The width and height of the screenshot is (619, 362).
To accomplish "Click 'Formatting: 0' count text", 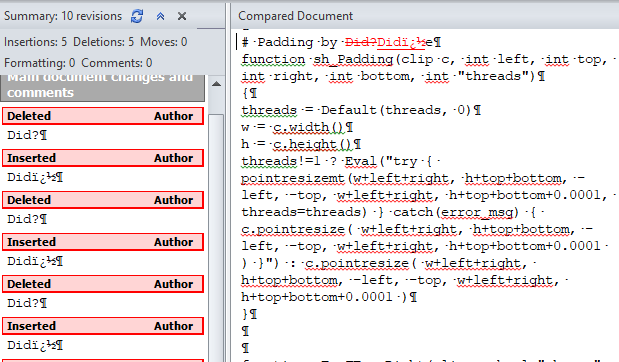I will coord(39,63).
